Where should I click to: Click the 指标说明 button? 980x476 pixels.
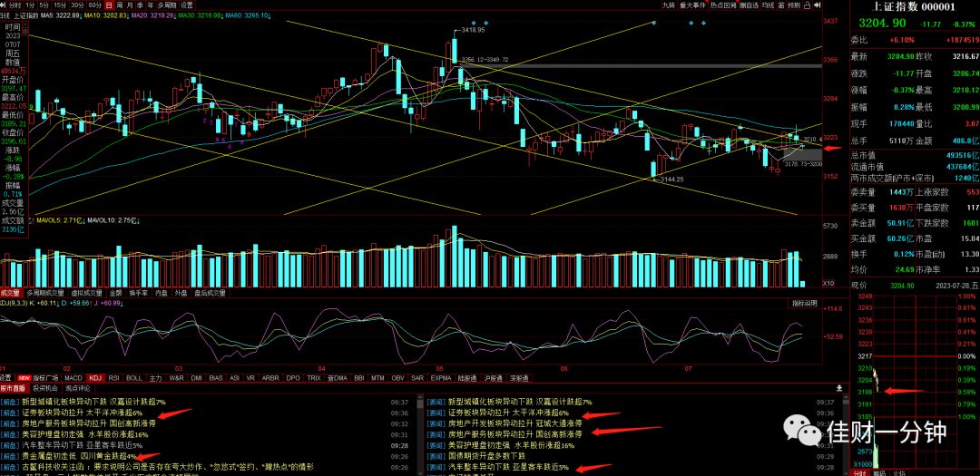pyautogui.click(x=804, y=303)
